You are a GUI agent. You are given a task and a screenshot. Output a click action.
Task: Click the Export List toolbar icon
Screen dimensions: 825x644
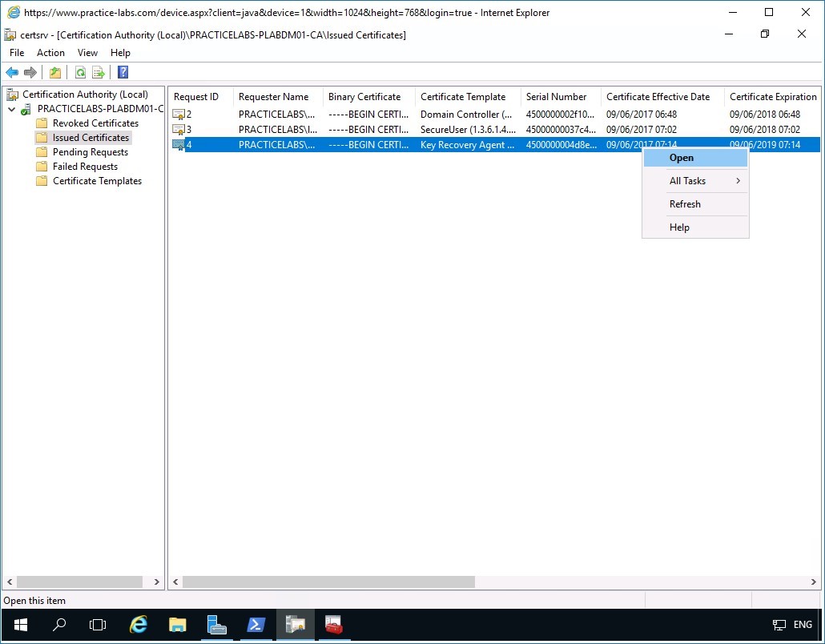pyautogui.click(x=99, y=72)
